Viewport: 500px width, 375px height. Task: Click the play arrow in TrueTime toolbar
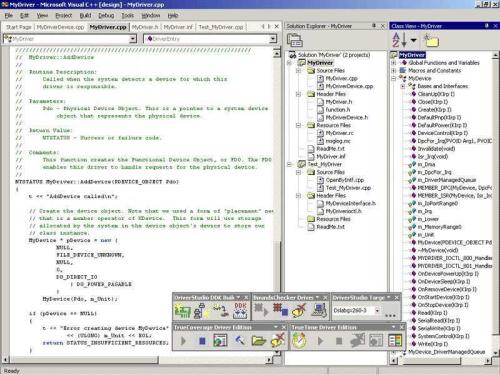(320, 341)
